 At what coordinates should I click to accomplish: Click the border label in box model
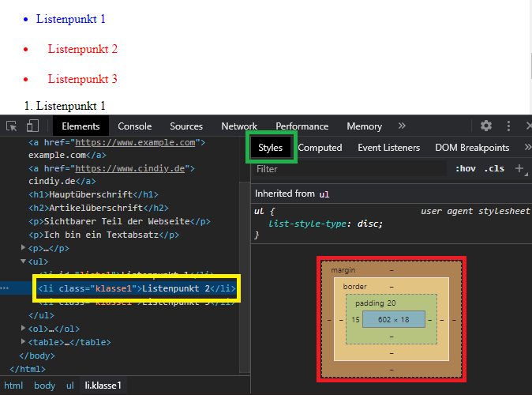tap(354, 286)
